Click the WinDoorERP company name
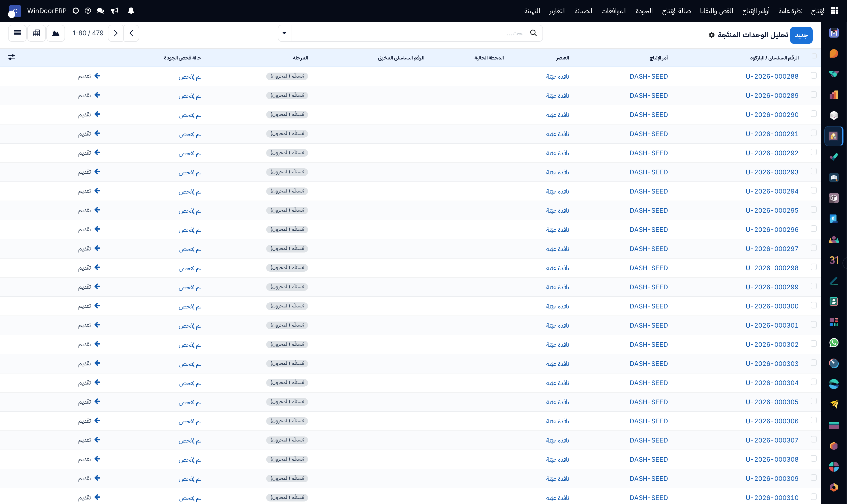The image size is (847, 504). (x=47, y=11)
